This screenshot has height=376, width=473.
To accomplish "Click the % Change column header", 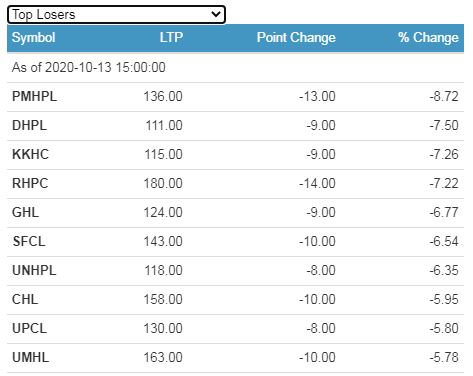I will pyautogui.click(x=428, y=38).
